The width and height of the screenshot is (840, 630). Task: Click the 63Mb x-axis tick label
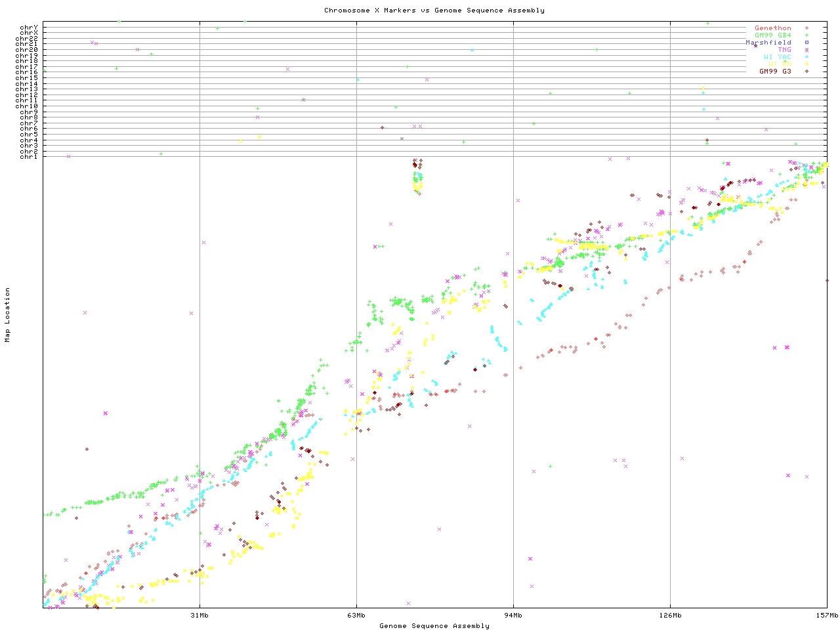(356, 616)
